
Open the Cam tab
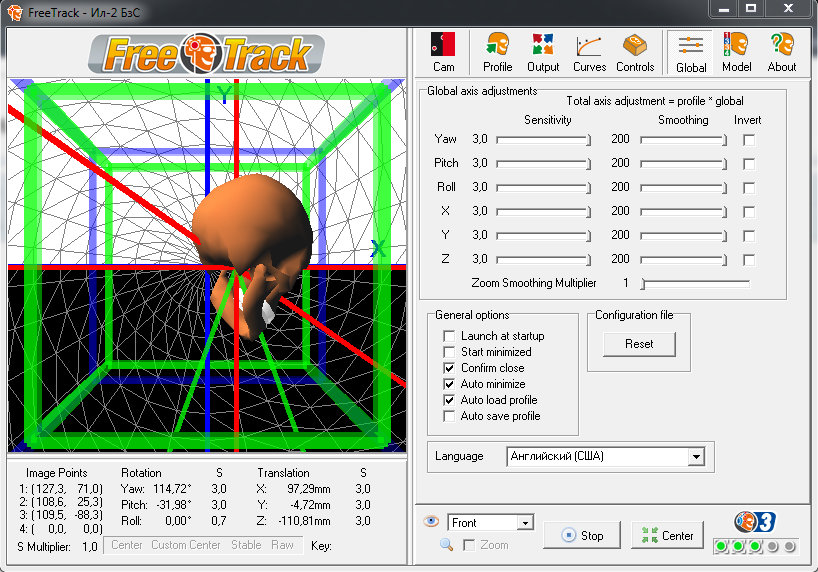(x=443, y=52)
